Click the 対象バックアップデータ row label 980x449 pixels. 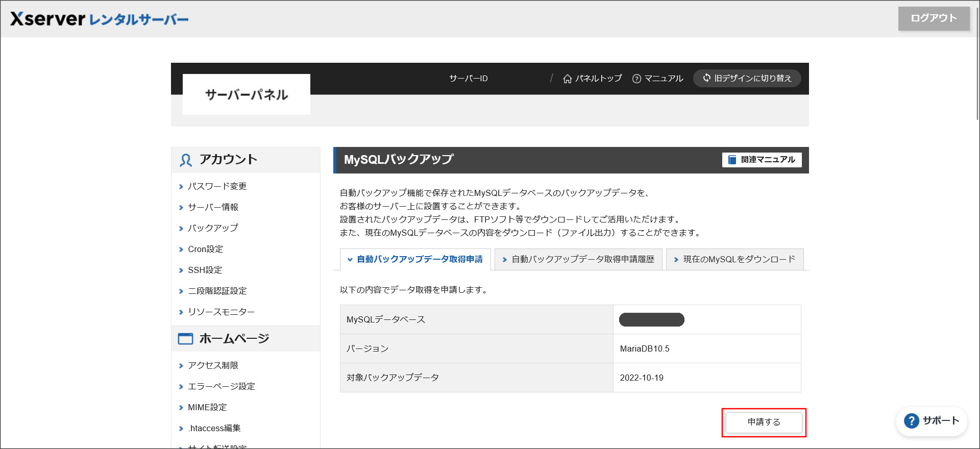click(x=393, y=378)
